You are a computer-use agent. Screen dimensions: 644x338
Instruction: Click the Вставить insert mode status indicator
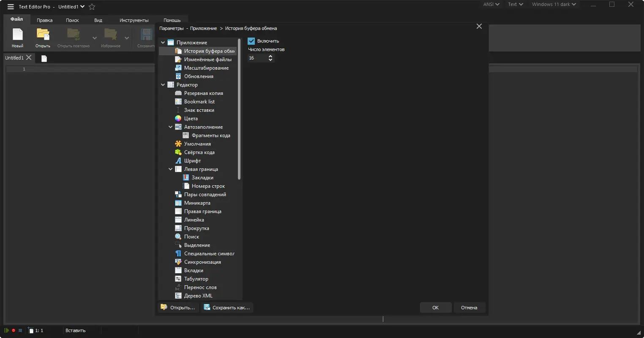76,330
